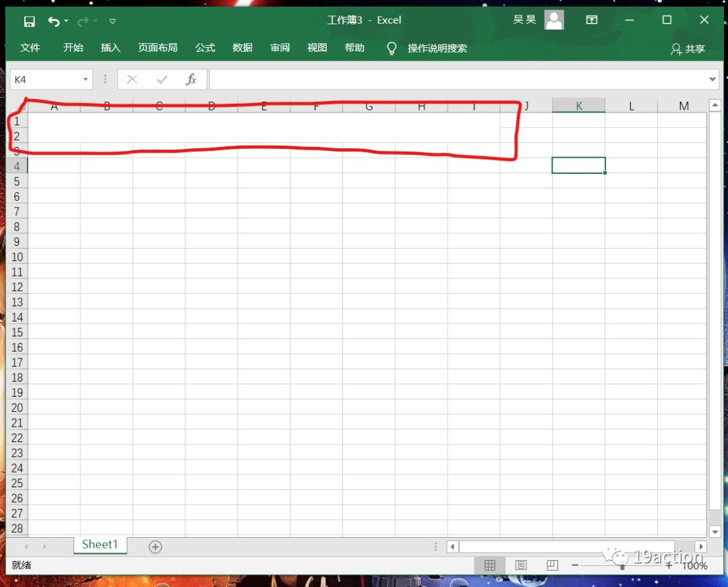728x587 pixels.
Task: Click the zoom slider handle
Action: (622, 565)
